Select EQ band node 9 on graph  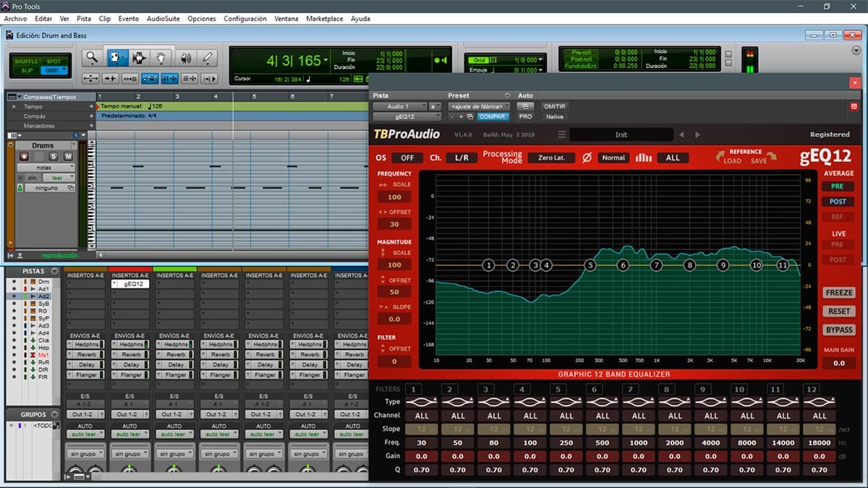click(723, 265)
